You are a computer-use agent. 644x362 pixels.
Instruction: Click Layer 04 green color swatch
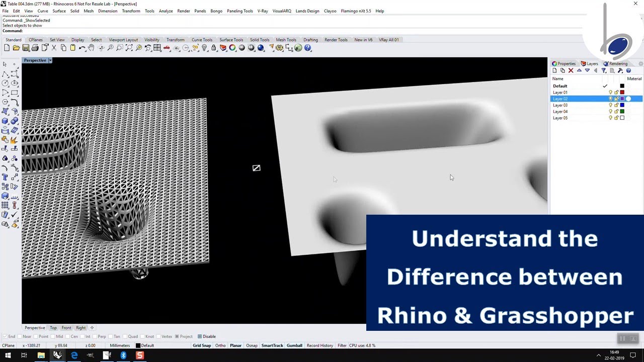click(x=622, y=112)
